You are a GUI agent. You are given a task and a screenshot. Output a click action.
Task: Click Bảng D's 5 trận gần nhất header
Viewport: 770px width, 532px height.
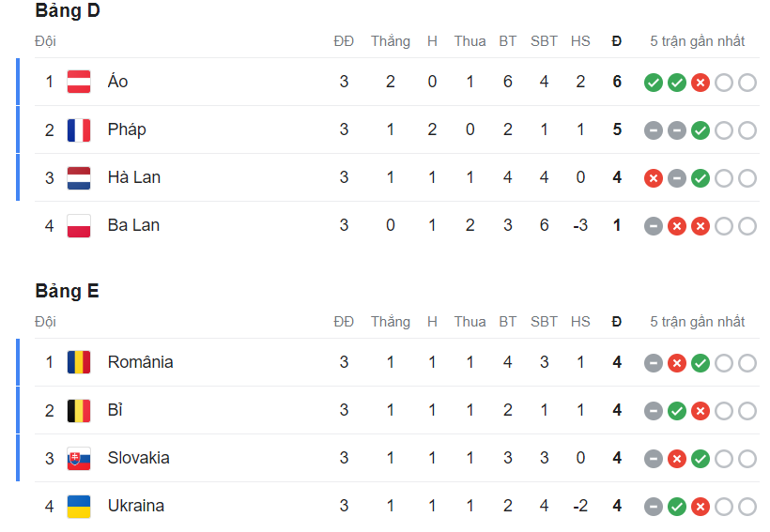698,41
